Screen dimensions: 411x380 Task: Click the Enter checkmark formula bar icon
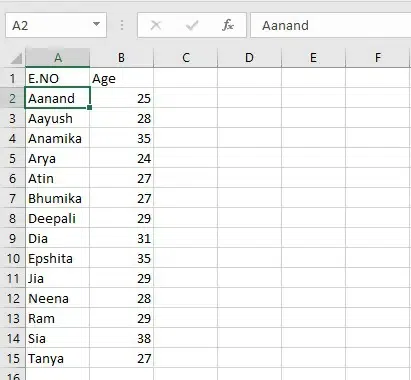pos(192,25)
